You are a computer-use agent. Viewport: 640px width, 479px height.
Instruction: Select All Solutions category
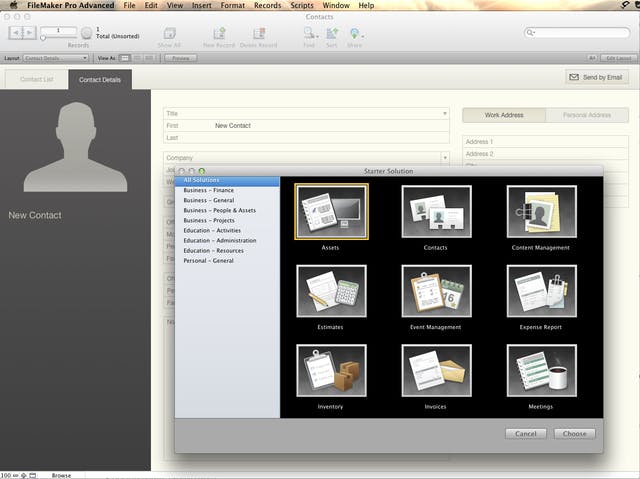[227, 180]
